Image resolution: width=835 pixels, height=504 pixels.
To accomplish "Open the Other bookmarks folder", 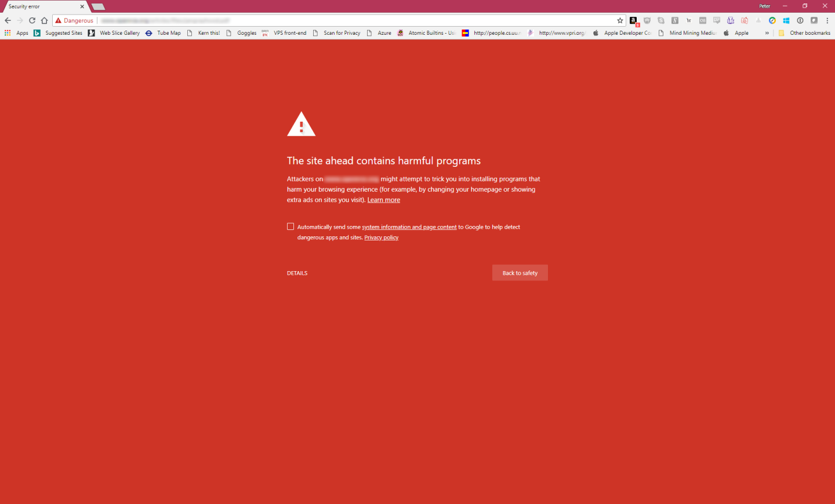I will pos(805,33).
